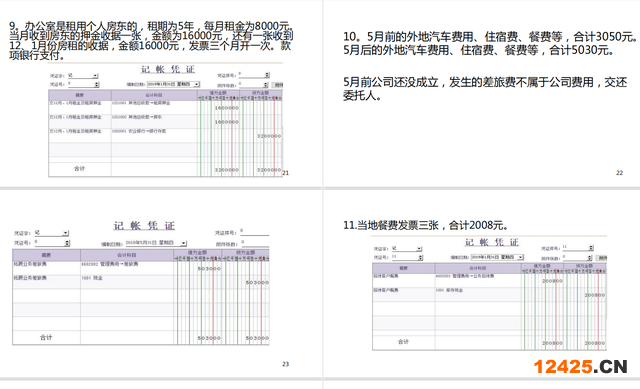640x389 pixels.
Task: Click 凭证号 spinner arrows on slide 21 voucher
Action: (x=97, y=84)
